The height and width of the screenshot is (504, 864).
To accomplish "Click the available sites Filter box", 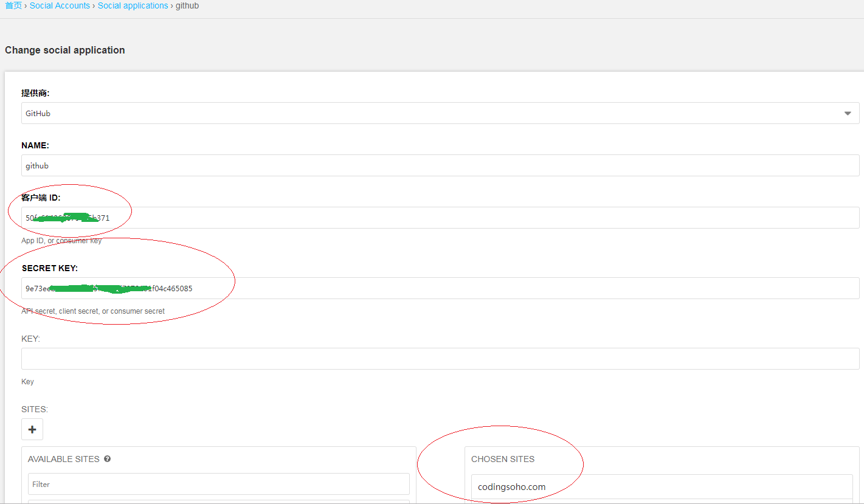I will (219, 484).
